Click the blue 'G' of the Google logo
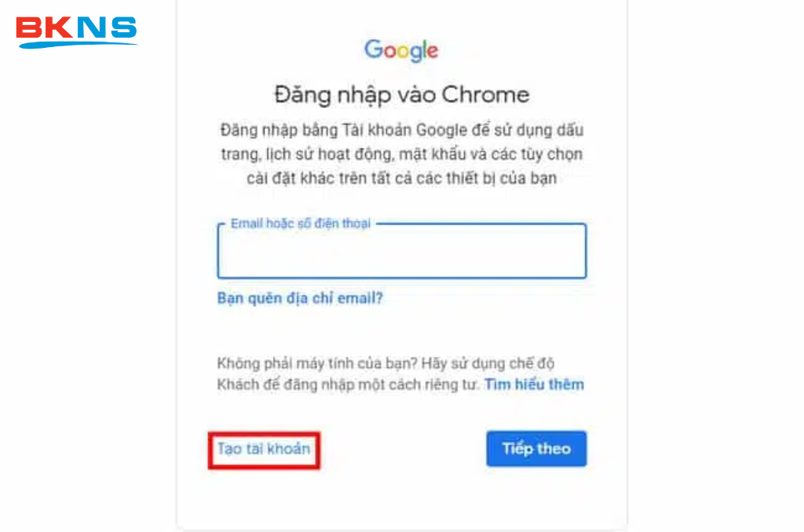 (x=374, y=49)
